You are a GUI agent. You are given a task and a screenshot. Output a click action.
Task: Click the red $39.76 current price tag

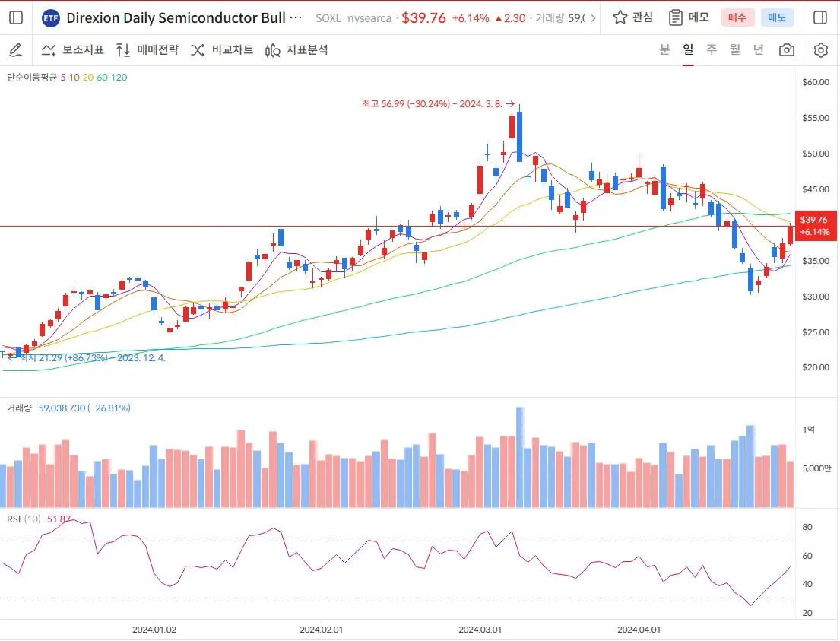click(x=815, y=226)
